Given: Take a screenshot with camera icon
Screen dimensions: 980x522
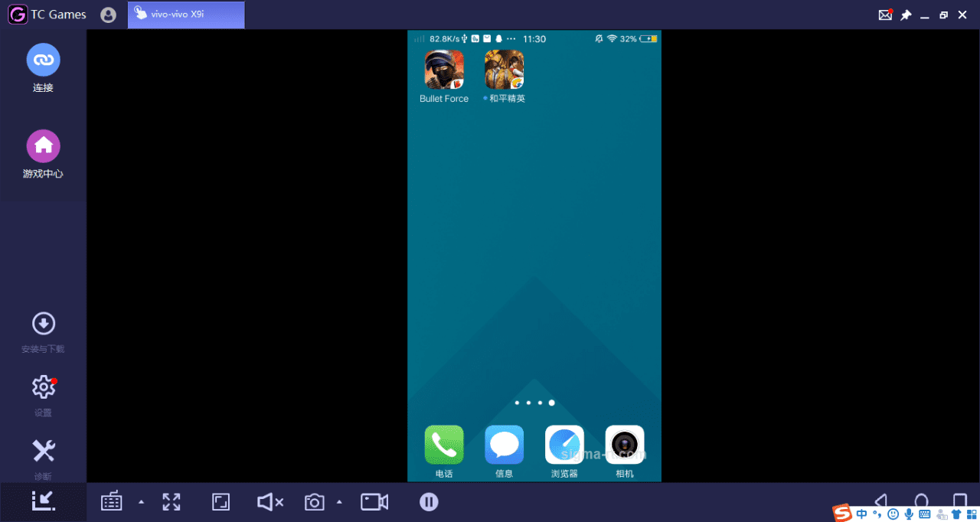Looking at the screenshot, I should pos(314,502).
